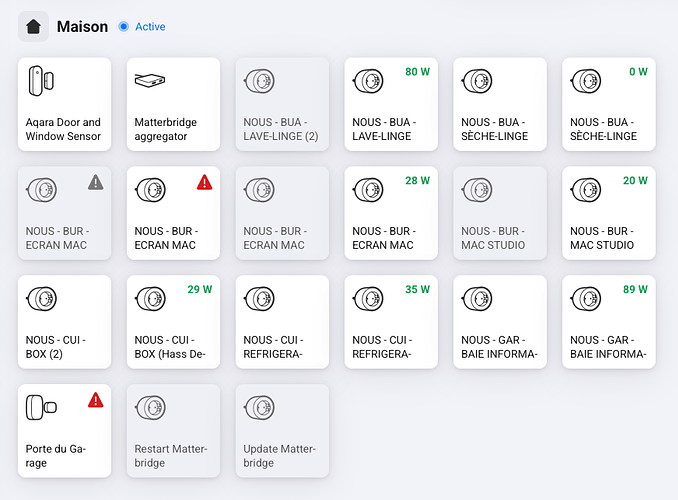Open the Aqara Door and Window Sensor label

[63, 129]
